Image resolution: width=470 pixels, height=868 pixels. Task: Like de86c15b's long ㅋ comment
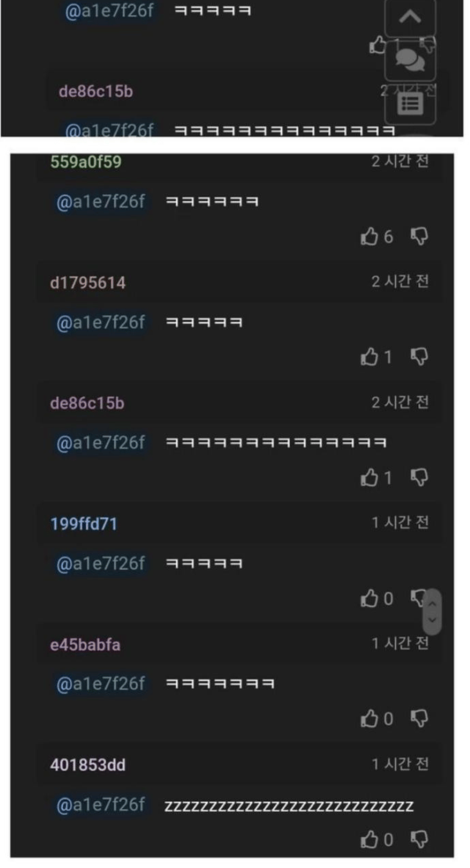click(369, 477)
